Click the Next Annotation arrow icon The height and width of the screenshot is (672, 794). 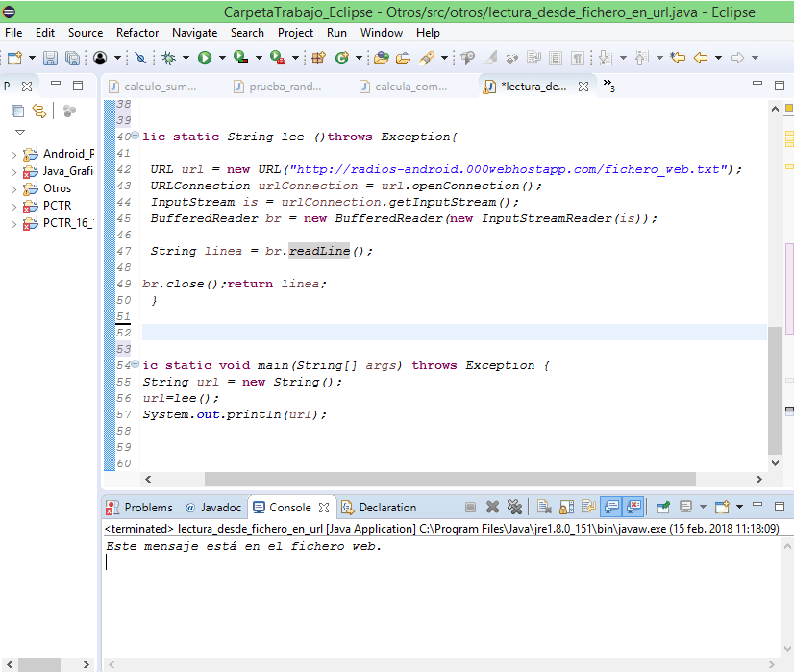(606, 58)
